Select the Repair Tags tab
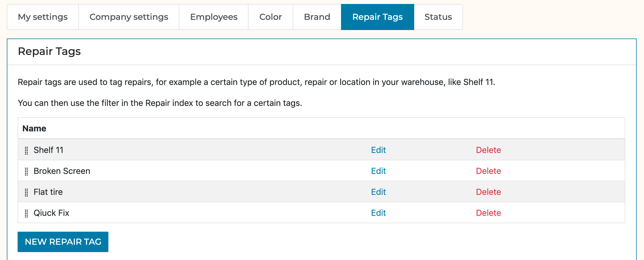Screen dimensions: 644x260 point(377,17)
